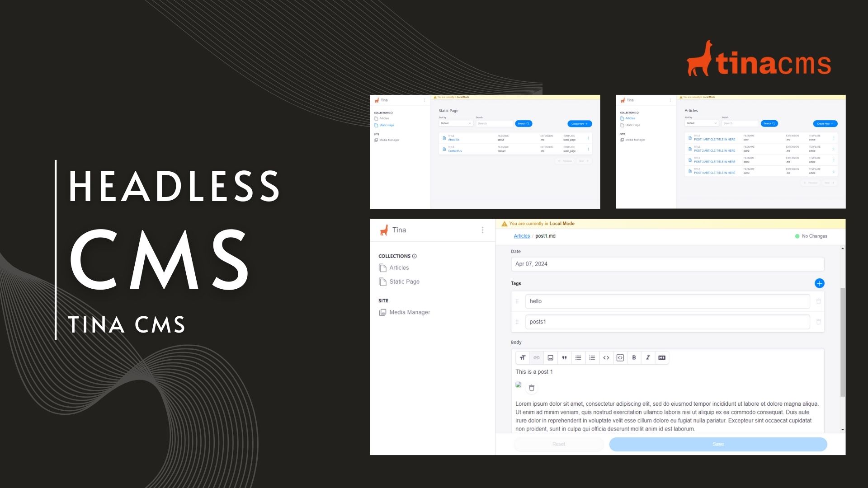Click the Articles breadcrumb link

(521, 235)
